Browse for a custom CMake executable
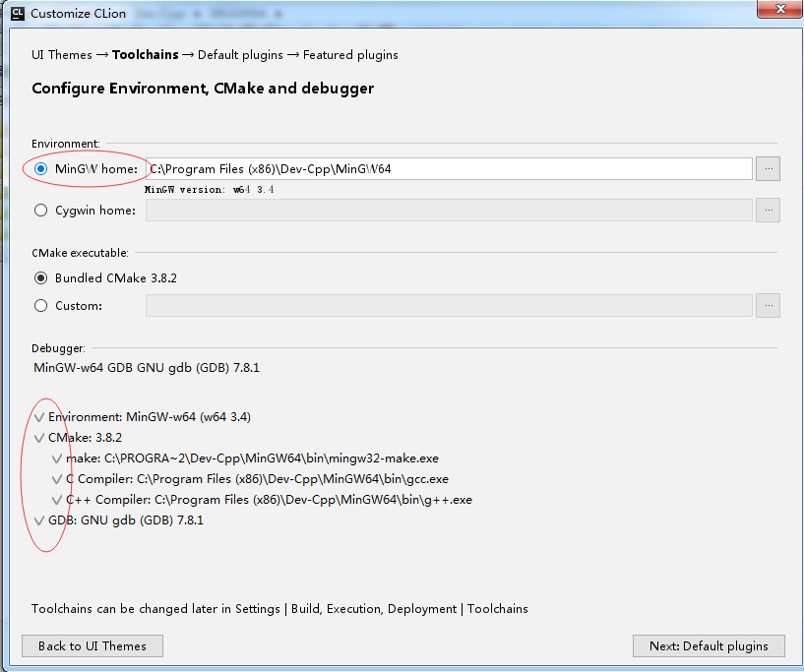The image size is (804, 672). pos(769,306)
